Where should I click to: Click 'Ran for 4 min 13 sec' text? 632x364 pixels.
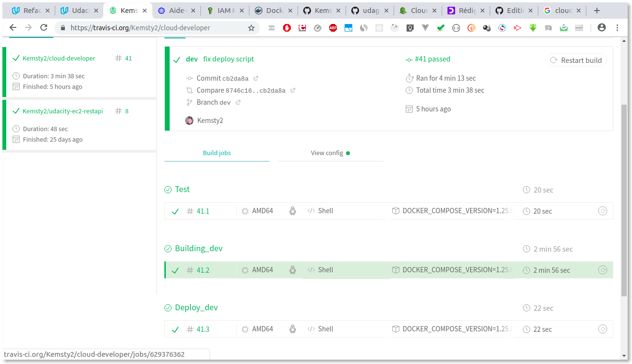tap(446, 78)
